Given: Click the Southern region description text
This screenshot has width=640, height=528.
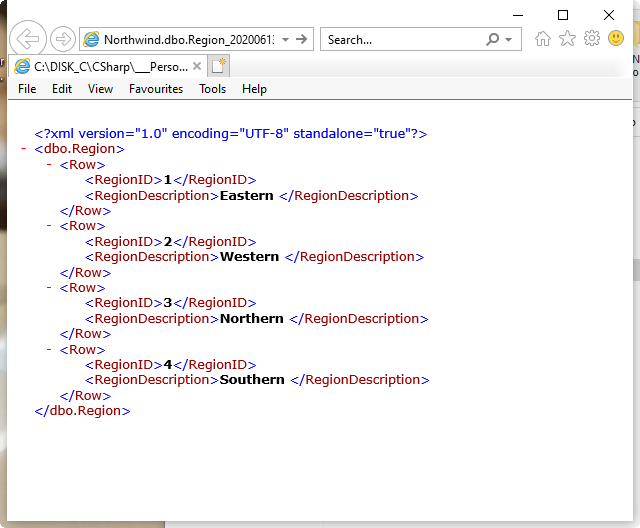Looking at the screenshot, I should tap(252, 380).
